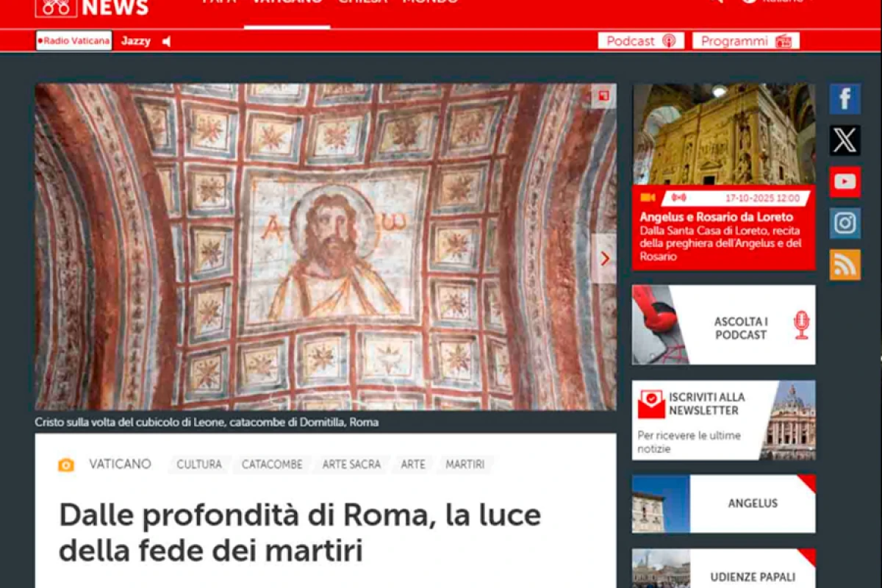Mute the Radio Vaticana speaker
This screenshot has width=882, height=588.
pyautogui.click(x=167, y=41)
